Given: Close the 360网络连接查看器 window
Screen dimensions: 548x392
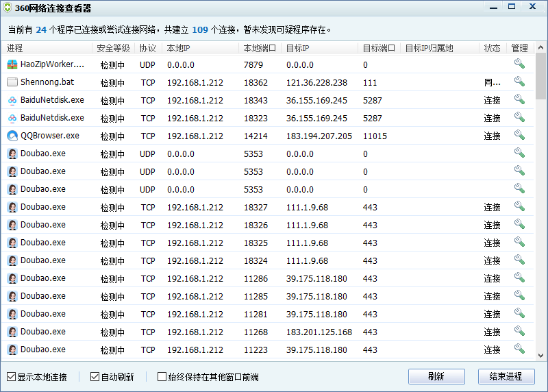Looking at the screenshot, I should [532, 7].
